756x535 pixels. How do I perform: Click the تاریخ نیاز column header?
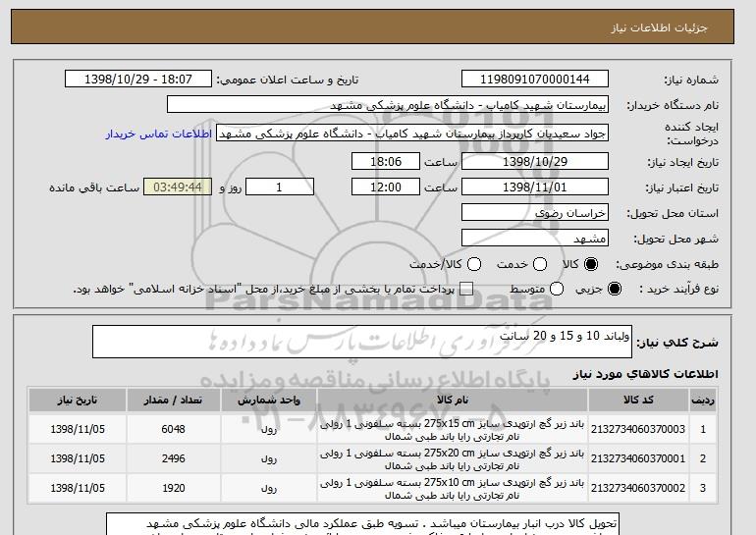(x=78, y=401)
